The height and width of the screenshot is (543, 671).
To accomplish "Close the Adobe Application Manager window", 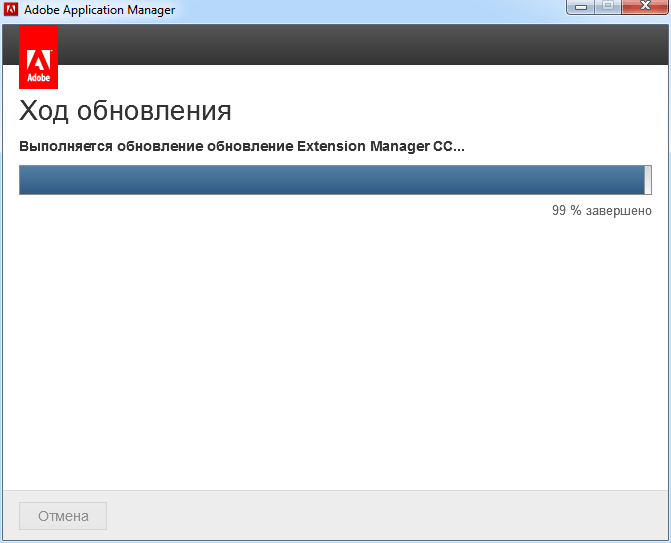I will point(645,7).
